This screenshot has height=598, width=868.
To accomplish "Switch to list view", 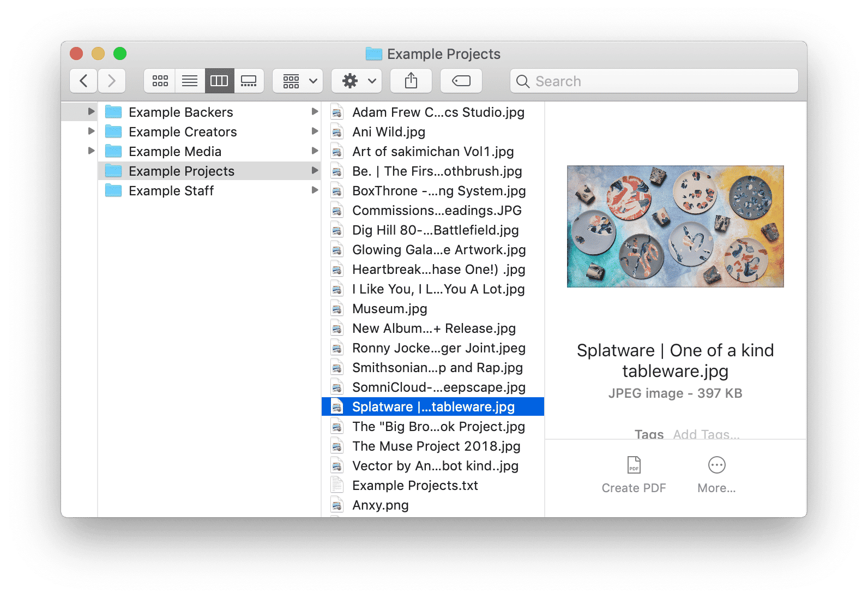I will [190, 81].
